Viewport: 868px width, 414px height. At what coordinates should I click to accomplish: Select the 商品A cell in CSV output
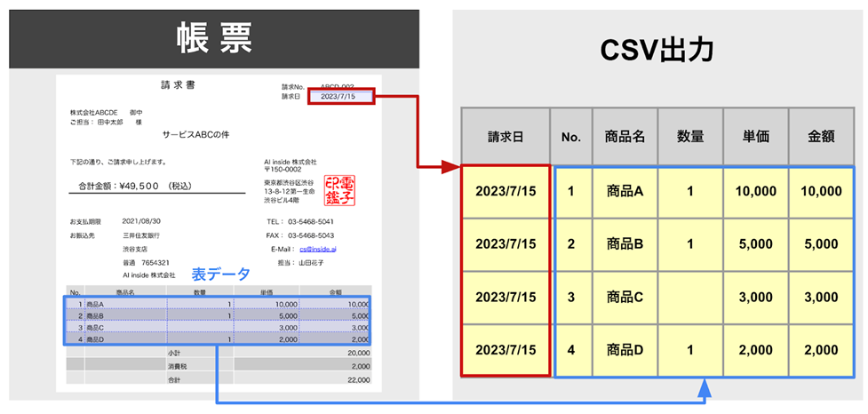pos(625,191)
